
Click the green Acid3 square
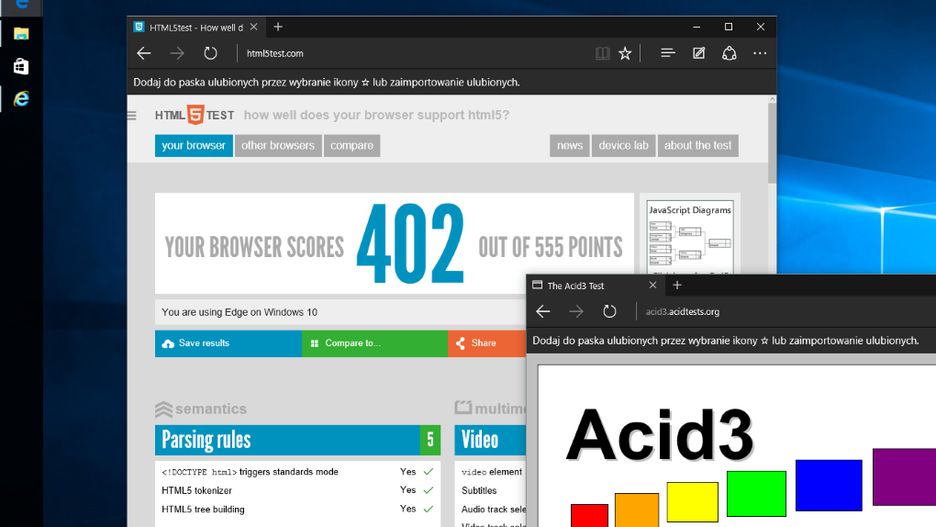click(756, 494)
